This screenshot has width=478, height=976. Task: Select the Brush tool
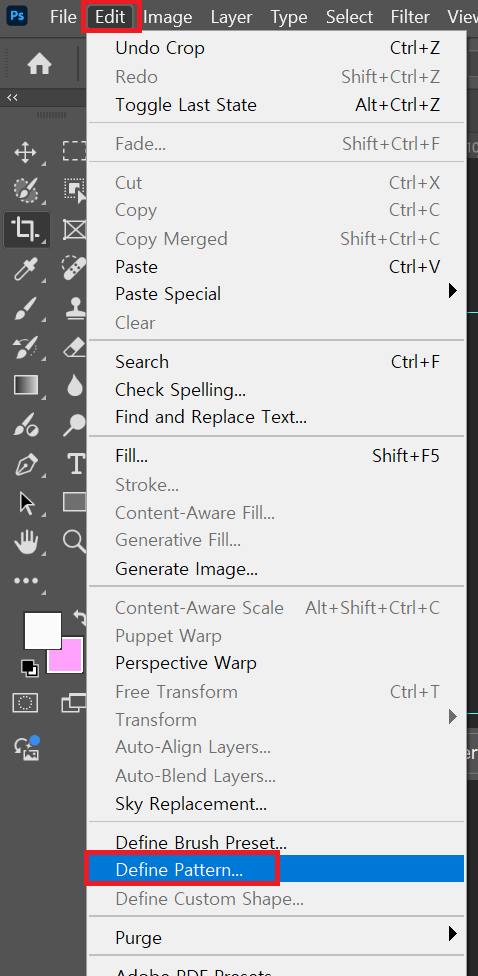pos(26,309)
